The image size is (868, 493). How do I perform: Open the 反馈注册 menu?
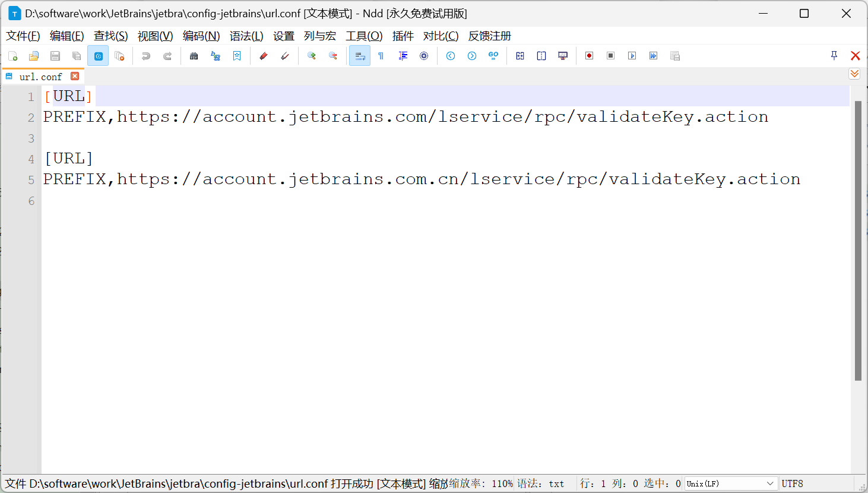pos(490,36)
